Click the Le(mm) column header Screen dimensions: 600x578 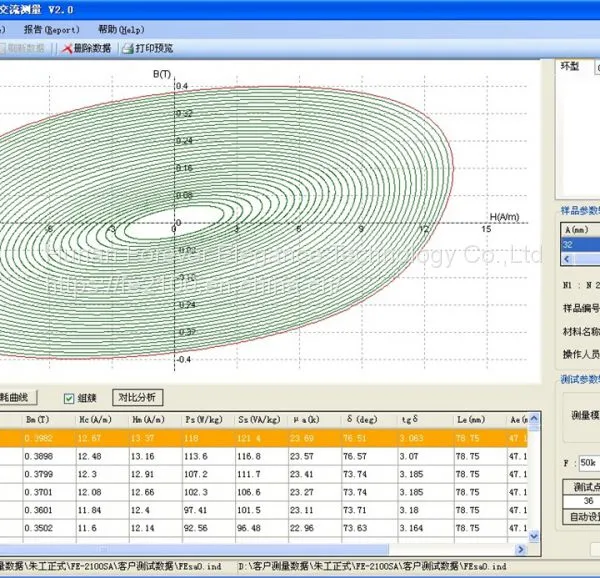point(481,420)
